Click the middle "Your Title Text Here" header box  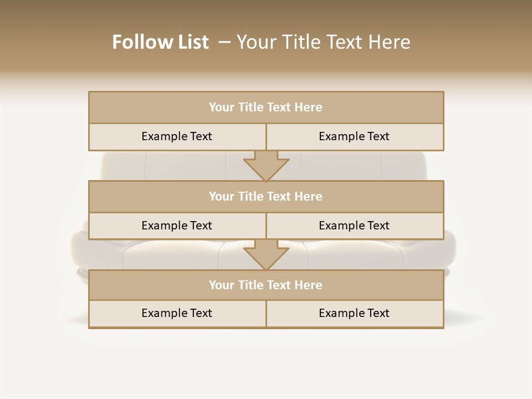click(266, 196)
